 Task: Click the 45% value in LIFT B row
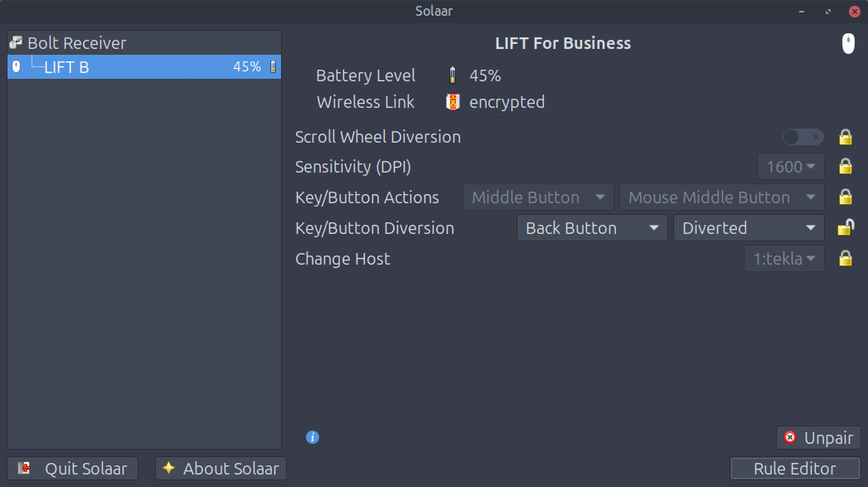point(247,66)
